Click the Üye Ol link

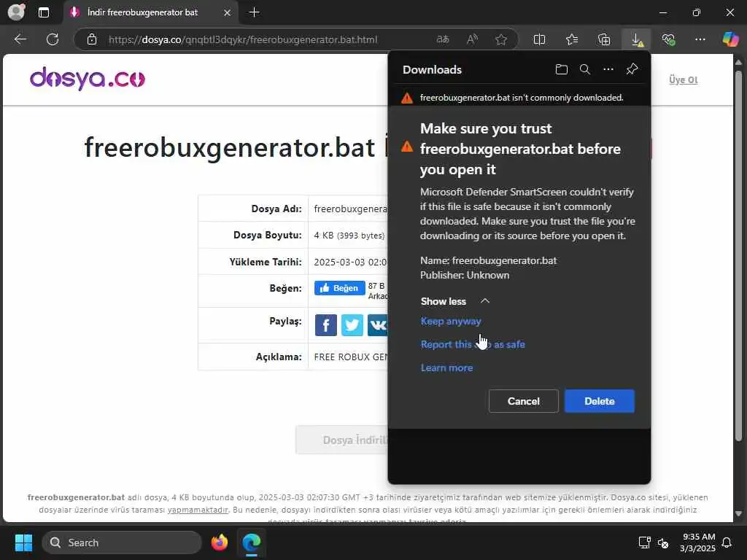(683, 79)
